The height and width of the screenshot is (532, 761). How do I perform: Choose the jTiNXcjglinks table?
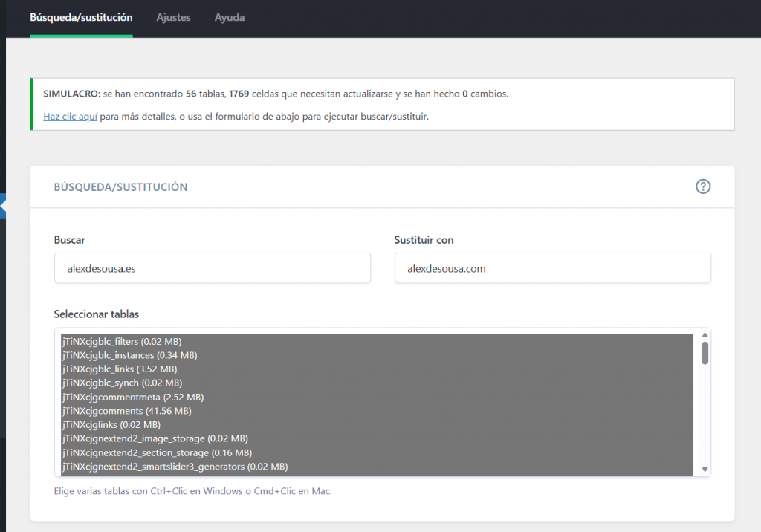click(111, 425)
